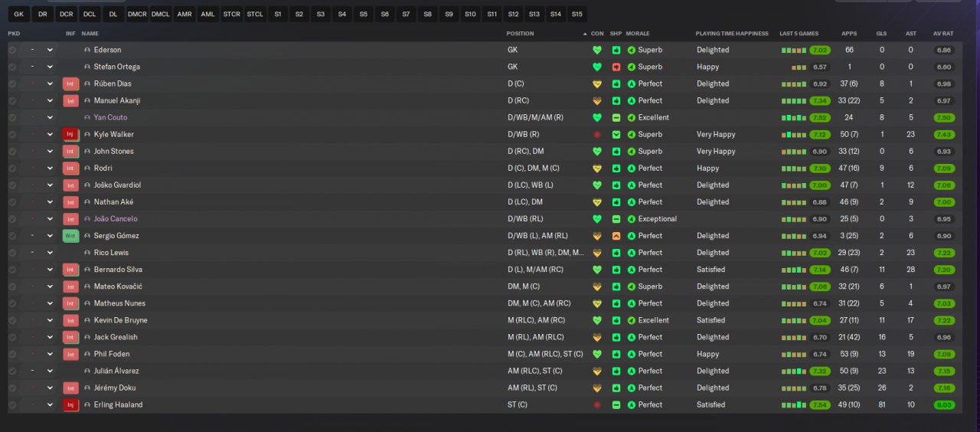Select the AML position slot button
Viewport: 980px width, 432px height.
tap(207, 14)
